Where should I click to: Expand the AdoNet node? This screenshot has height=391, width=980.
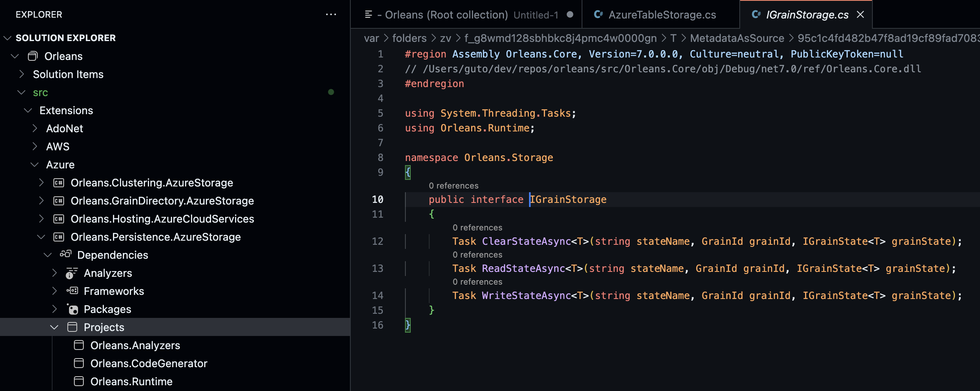tap(35, 128)
